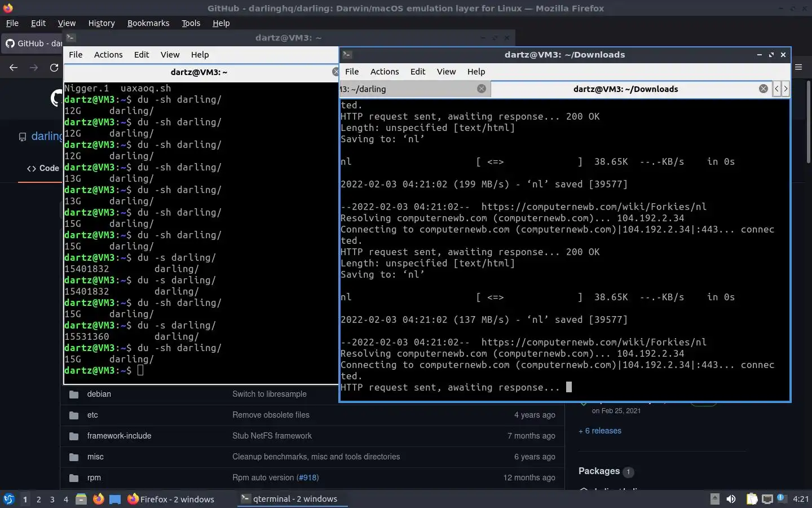Click the clipboard manager tray icon
Viewport: 812px width, 508px height.
pos(752,499)
